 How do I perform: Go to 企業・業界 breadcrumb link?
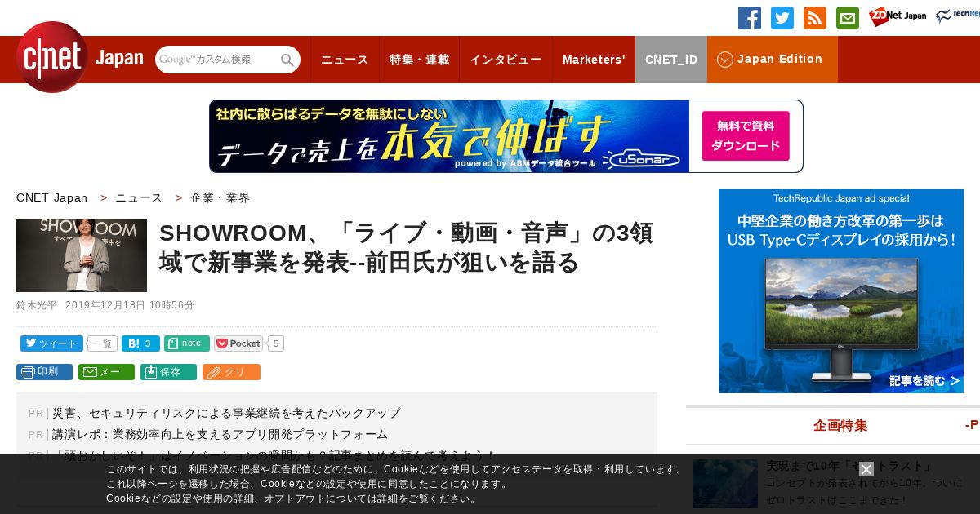tap(220, 197)
